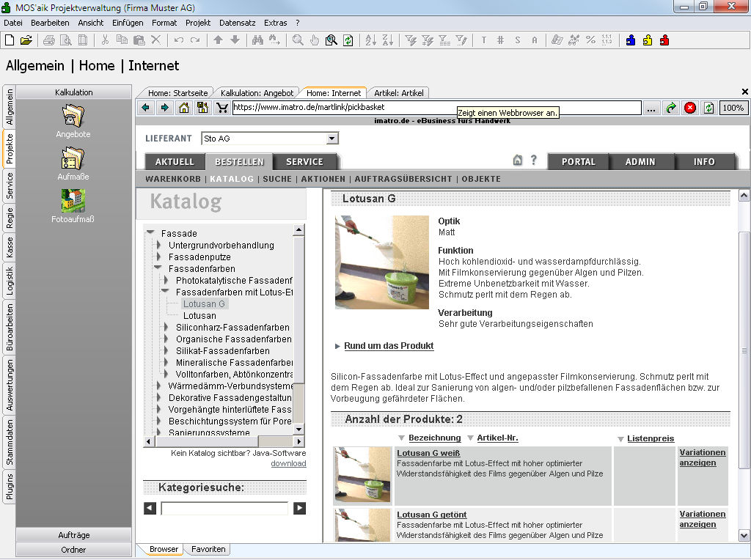Expand the Photokatalytische Fassadenfarben node
The image size is (751, 560).
166,281
